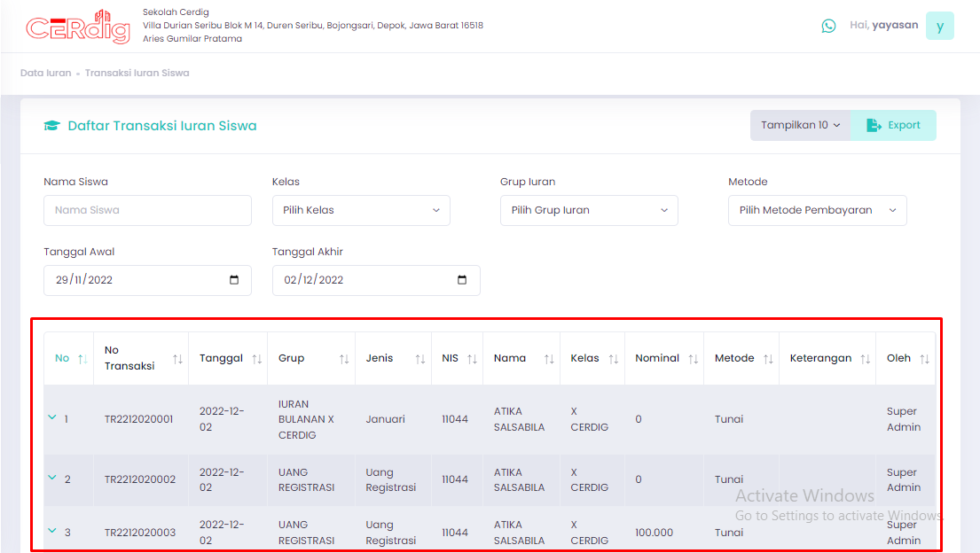
Task: Sort by NIS column arrows
Action: tap(472, 359)
